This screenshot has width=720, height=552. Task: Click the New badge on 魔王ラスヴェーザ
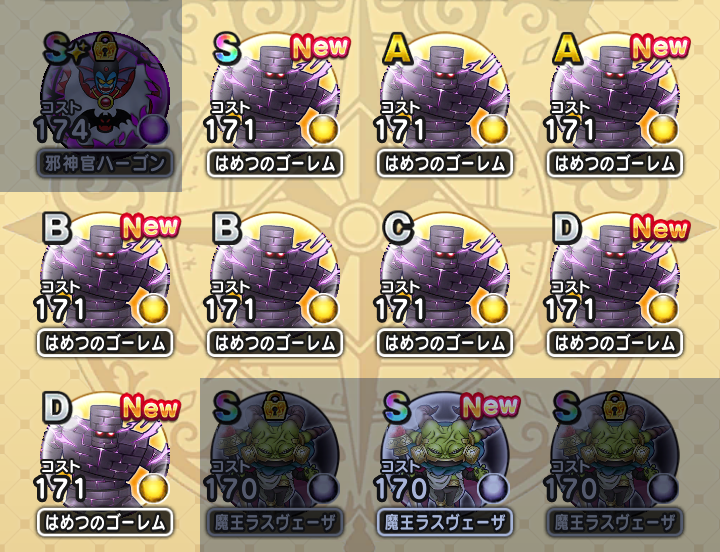coord(490,406)
